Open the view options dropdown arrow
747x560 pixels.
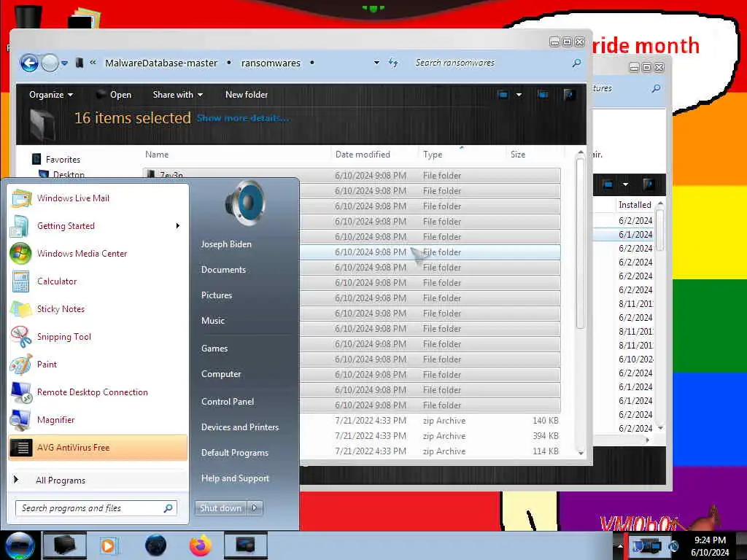click(x=519, y=95)
